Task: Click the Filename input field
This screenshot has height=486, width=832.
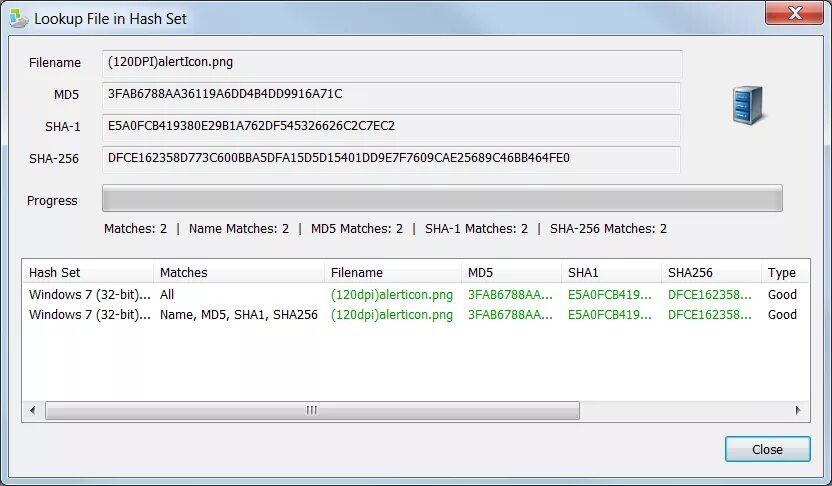Action: tap(392, 63)
